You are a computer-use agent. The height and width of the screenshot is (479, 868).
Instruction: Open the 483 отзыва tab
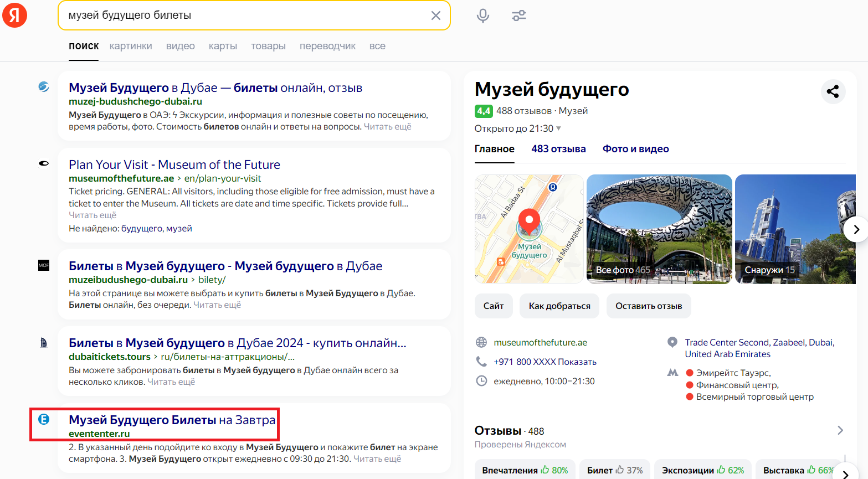click(558, 149)
